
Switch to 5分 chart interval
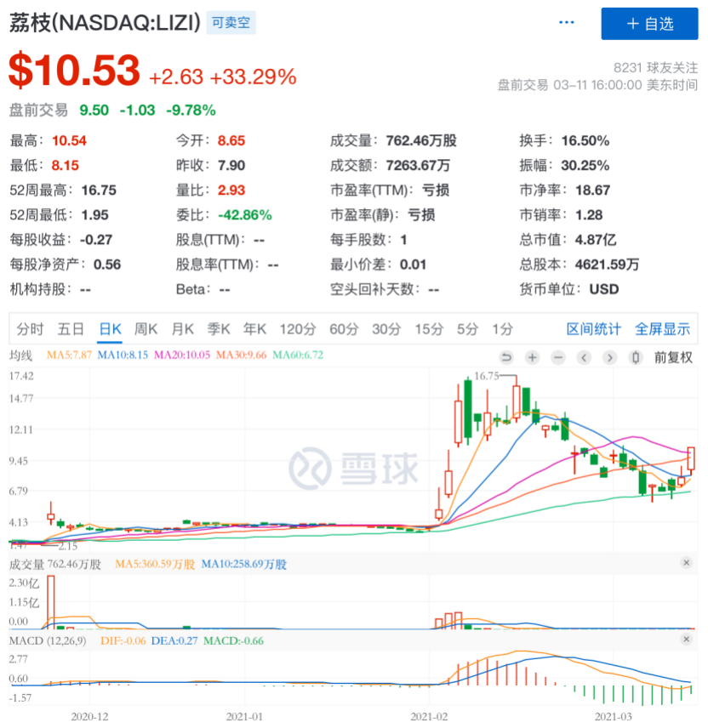(467, 329)
